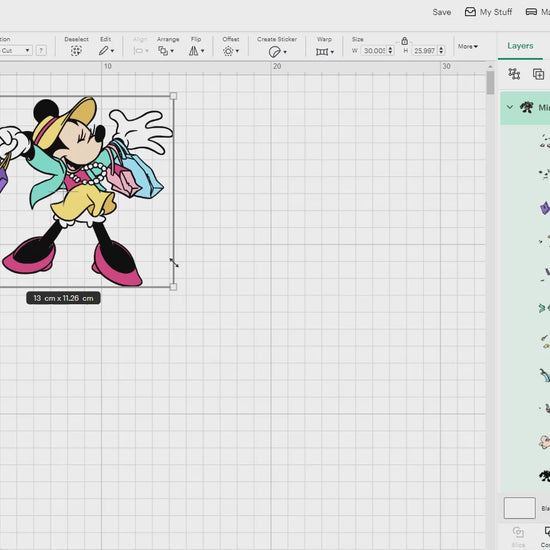Click the Blank Canvas color swatch

pyautogui.click(x=519, y=508)
